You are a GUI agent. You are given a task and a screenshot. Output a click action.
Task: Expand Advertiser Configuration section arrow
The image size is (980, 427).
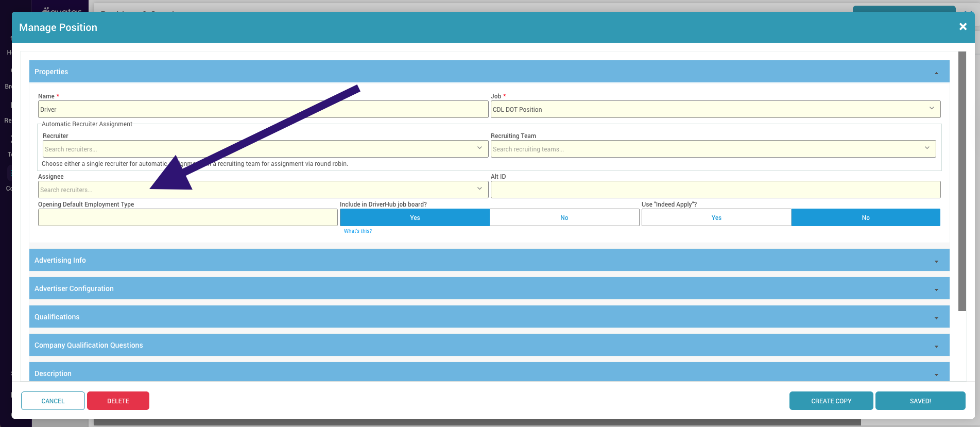pos(936,289)
